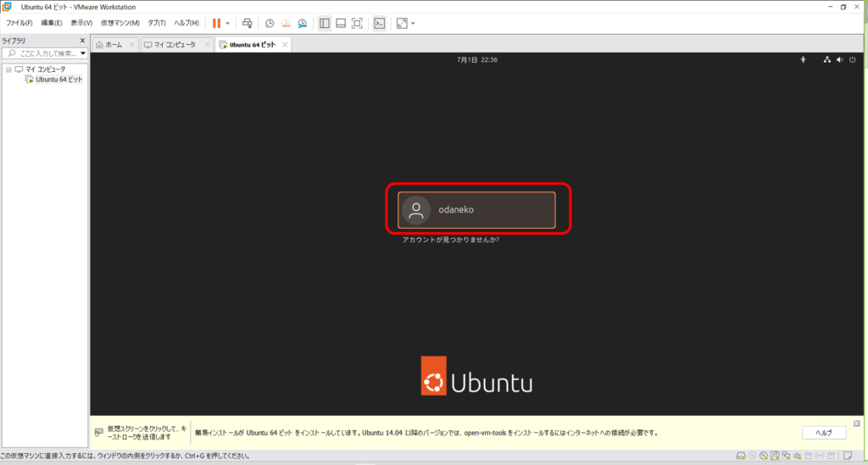Screen dimensions: 868x465
Task: Expand the library search dropdown arrow
Action: click(83, 53)
